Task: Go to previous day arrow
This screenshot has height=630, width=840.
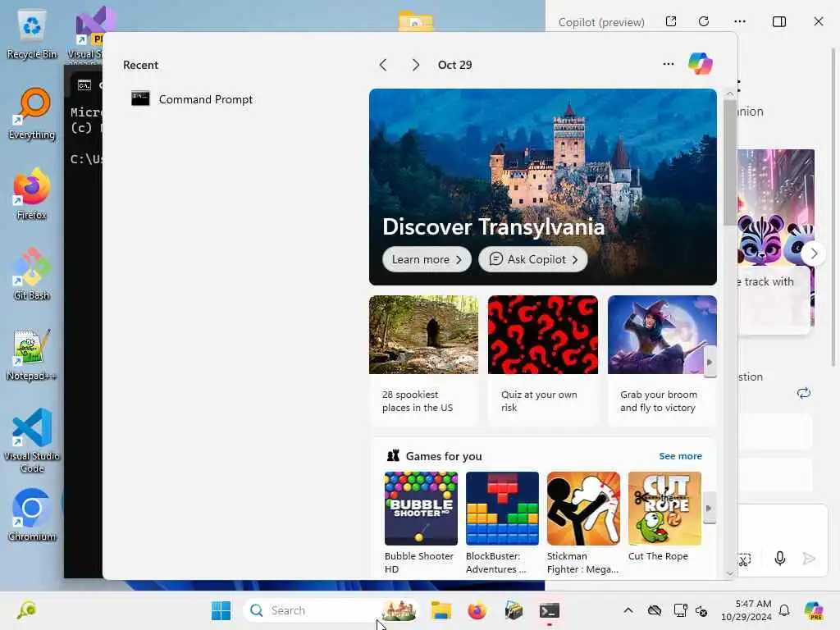Action: point(383,65)
